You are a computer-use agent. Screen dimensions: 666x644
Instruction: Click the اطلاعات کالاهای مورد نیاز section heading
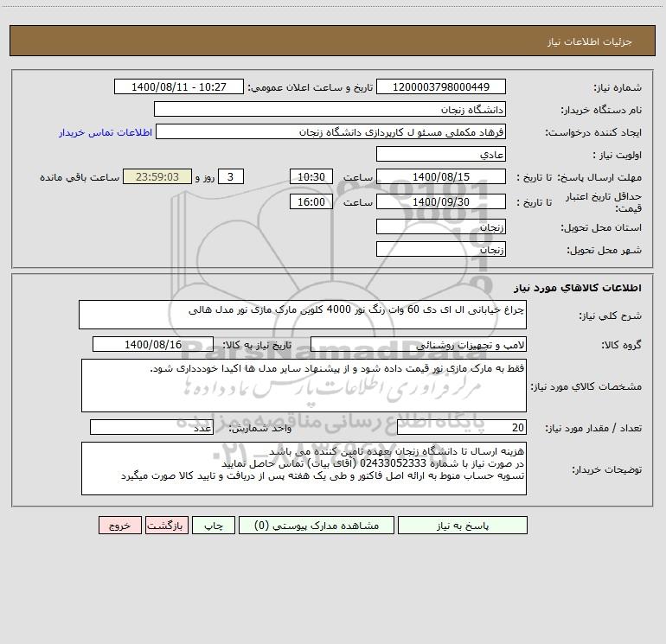pyautogui.click(x=577, y=287)
